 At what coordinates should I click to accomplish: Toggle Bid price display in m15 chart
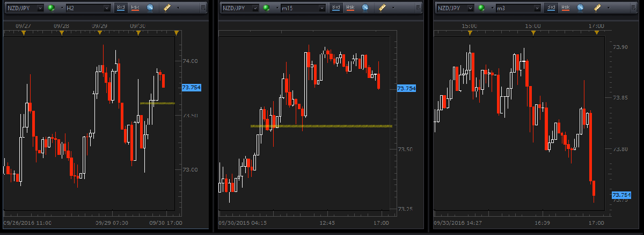click(336, 8)
